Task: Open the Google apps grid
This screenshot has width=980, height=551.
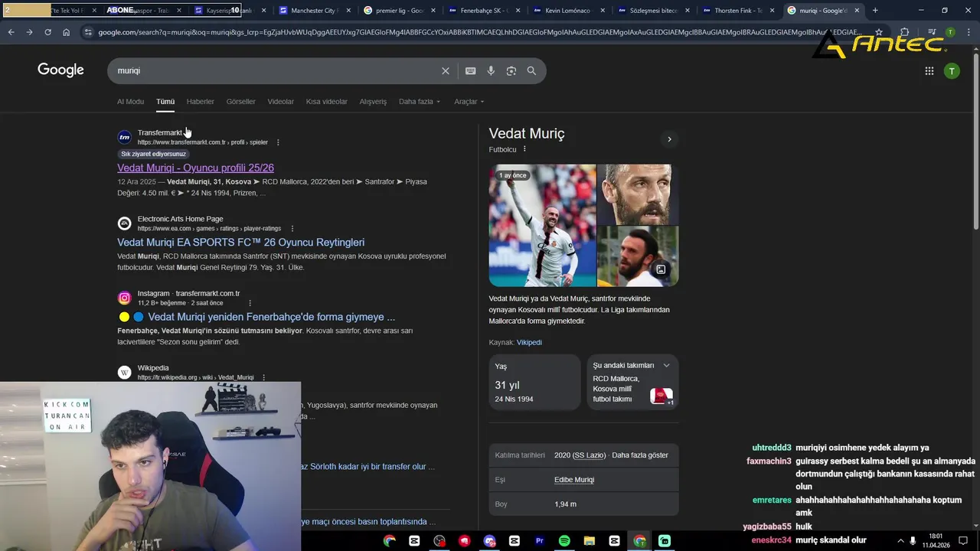Action: [929, 70]
